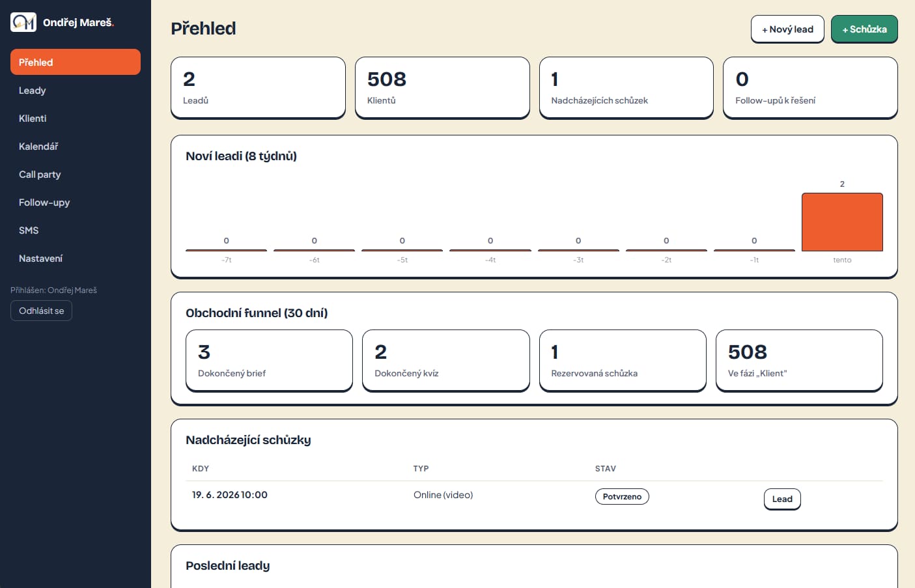
Task: Click the Noví leadi (8 týdnů) heading
Action: [241, 156]
